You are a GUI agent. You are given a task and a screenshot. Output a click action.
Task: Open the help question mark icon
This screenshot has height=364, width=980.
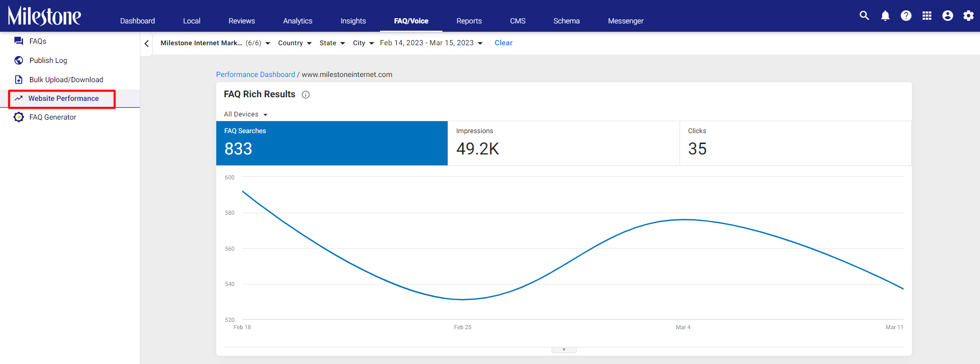point(906,16)
